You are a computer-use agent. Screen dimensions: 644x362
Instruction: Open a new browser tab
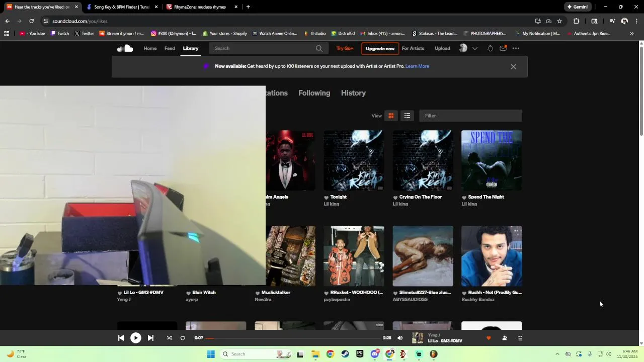tap(248, 7)
